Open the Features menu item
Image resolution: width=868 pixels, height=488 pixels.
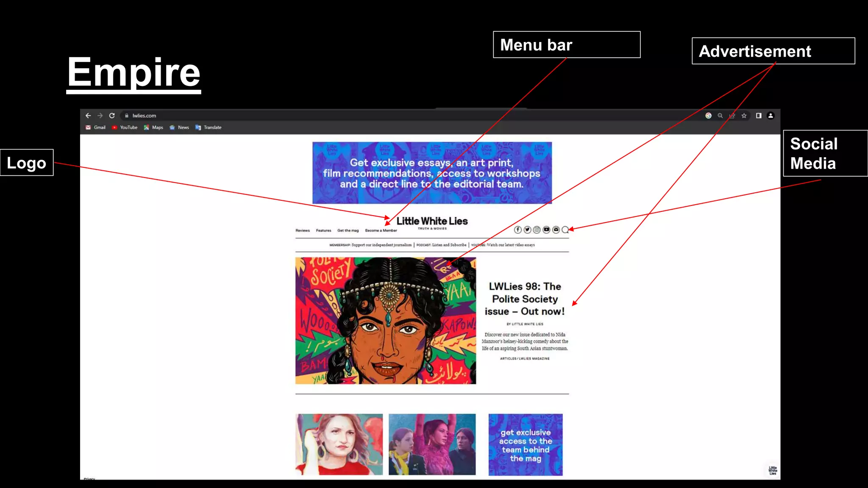click(323, 230)
